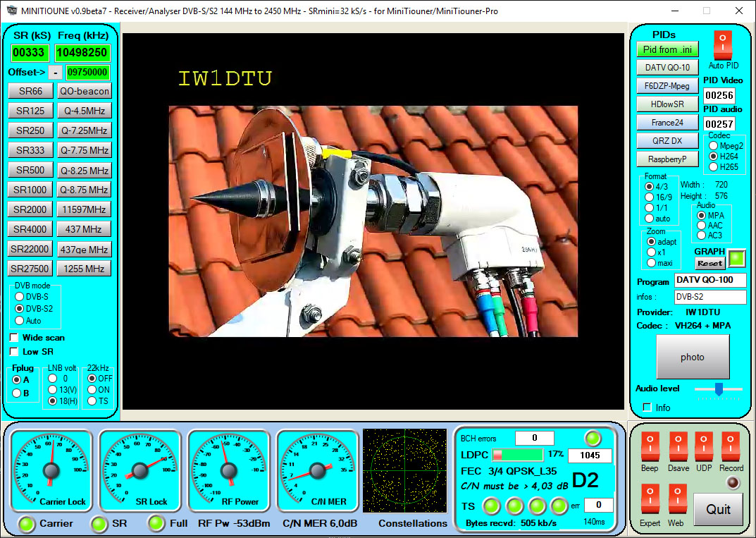Switch on the UDP rocker switch
Viewport: 756px width, 538px height.
coord(704,447)
